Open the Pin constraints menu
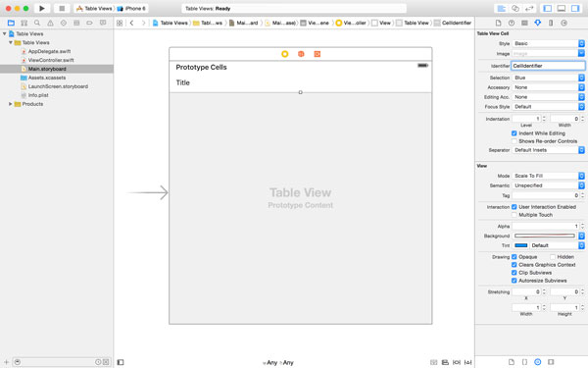This screenshot has width=588, height=368. tap(457, 362)
